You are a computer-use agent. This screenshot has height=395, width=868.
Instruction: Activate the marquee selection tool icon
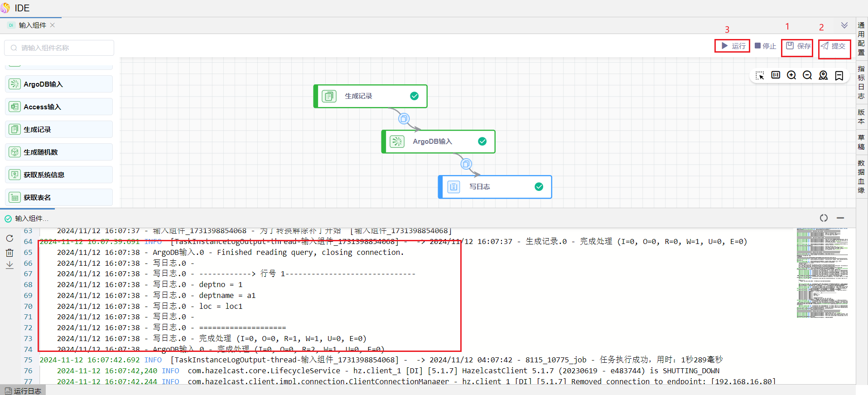coord(760,75)
